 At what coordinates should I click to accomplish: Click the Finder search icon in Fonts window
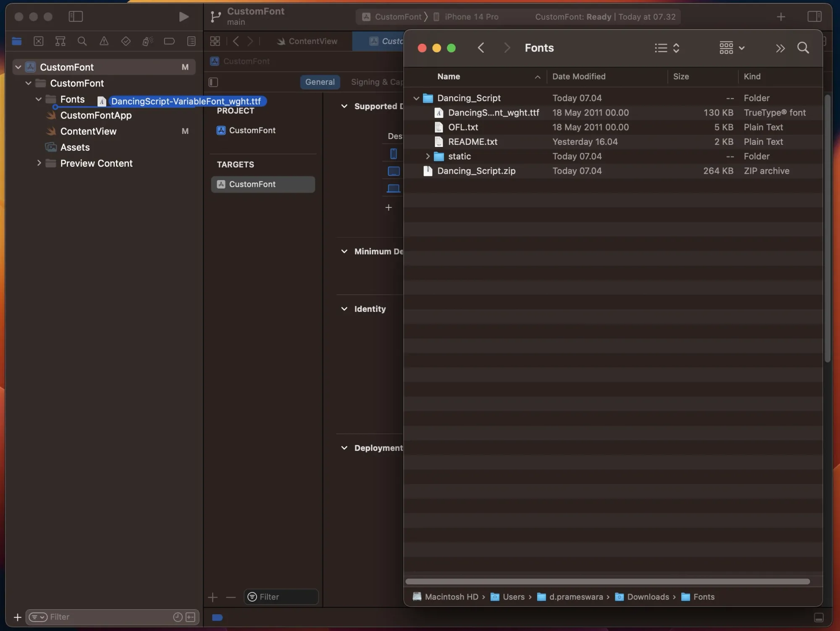tap(803, 48)
